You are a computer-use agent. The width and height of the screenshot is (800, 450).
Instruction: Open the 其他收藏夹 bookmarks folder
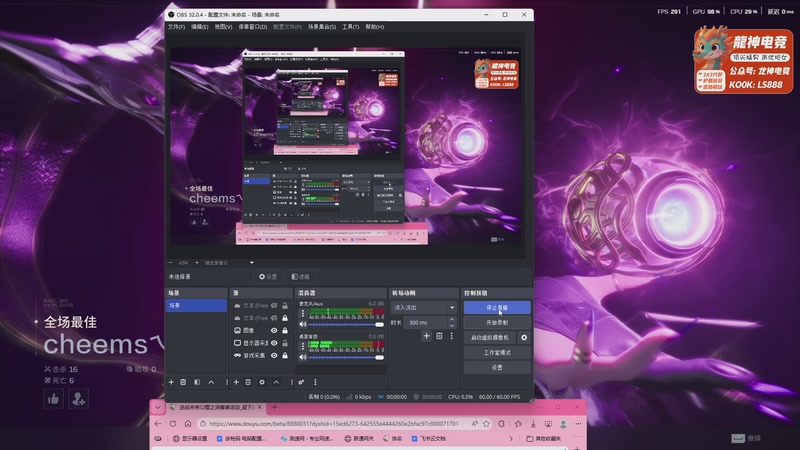coord(543,438)
